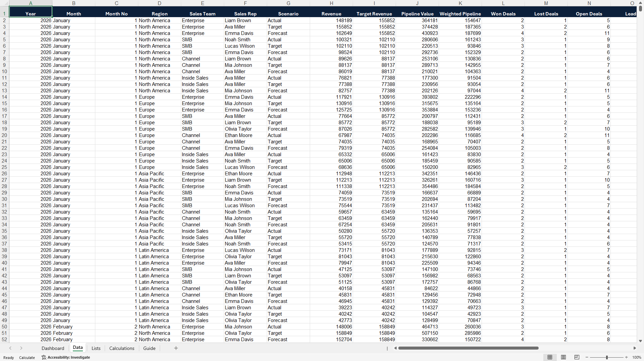This screenshot has height=361, width=644.
Task: Select Pipeline Value cell 430923
Action: 417,33
